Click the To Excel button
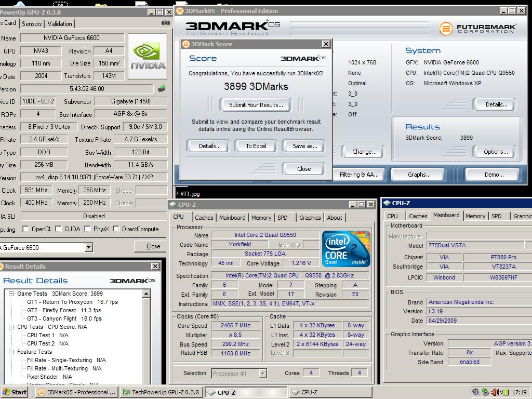Image resolution: width=532 pixels, height=399 pixels. [x=256, y=146]
